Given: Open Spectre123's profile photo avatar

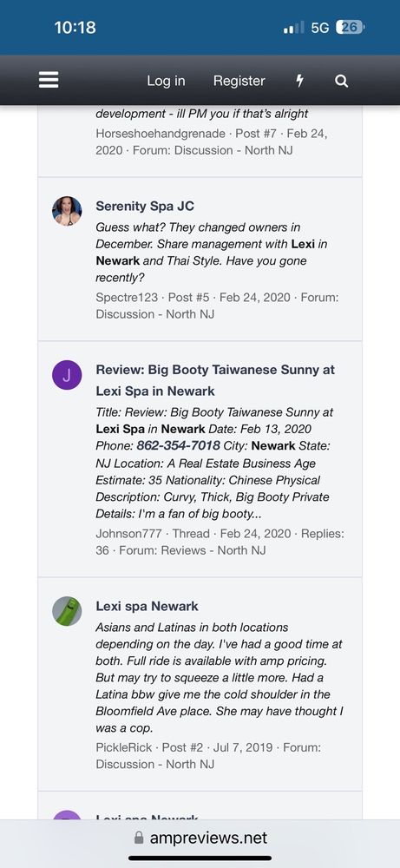Looking at the screenshot, I should [x=67, y=211].
